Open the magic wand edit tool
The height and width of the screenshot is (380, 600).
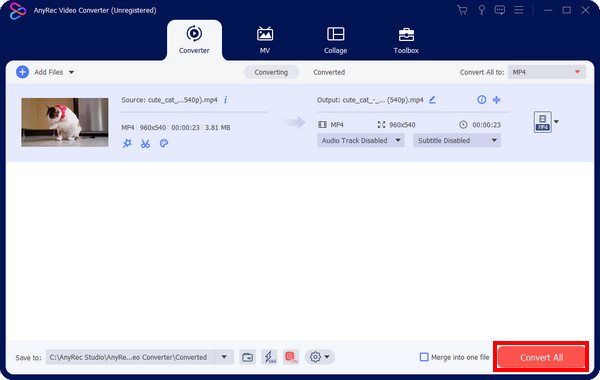127,144
